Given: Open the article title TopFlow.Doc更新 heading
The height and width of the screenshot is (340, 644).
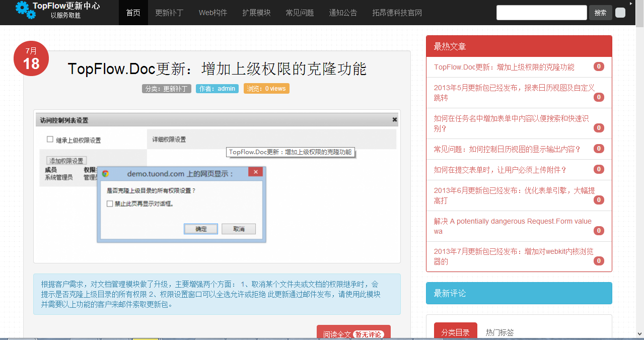Looking at the screenshot, I should click(x=217, y=69).
